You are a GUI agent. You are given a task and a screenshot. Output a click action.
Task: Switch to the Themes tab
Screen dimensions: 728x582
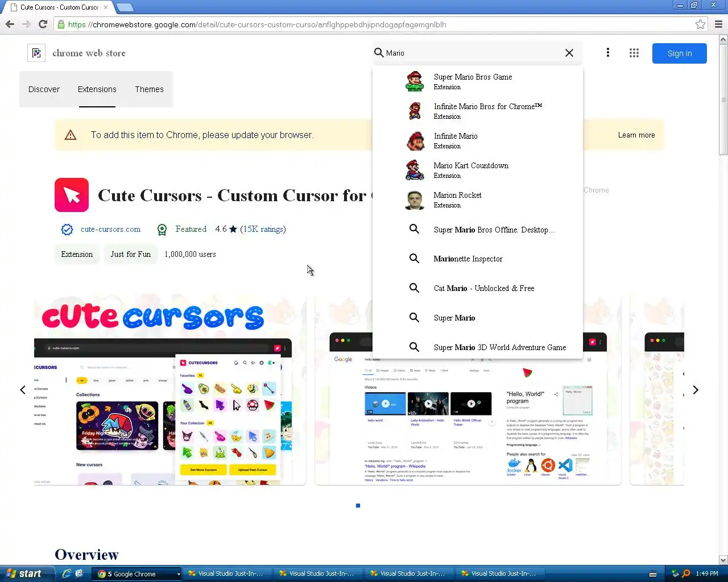tap(149, 89)
